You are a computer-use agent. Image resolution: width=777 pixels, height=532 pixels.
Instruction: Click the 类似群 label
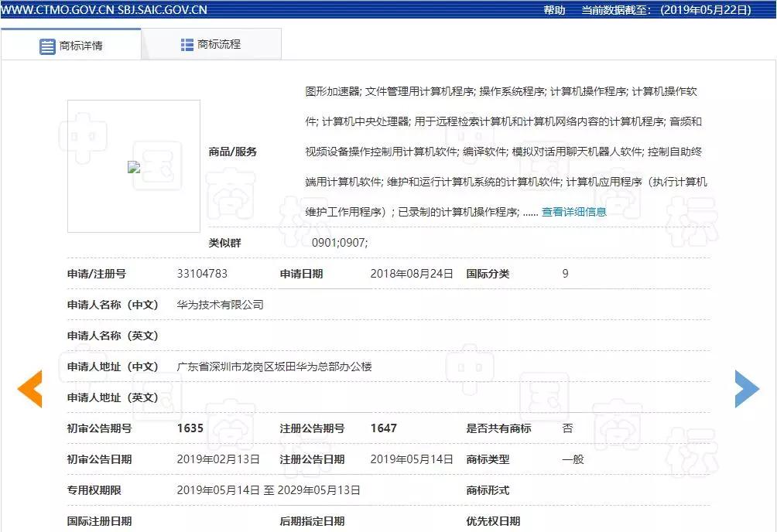click(225, 243)
